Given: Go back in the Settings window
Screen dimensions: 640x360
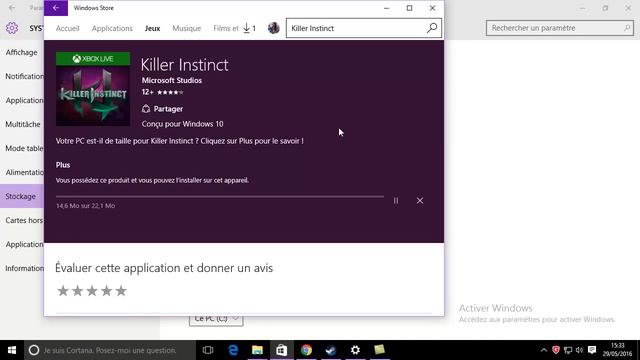Looking at the screenshot, I should pyautogui.click(x=12, y=8).
